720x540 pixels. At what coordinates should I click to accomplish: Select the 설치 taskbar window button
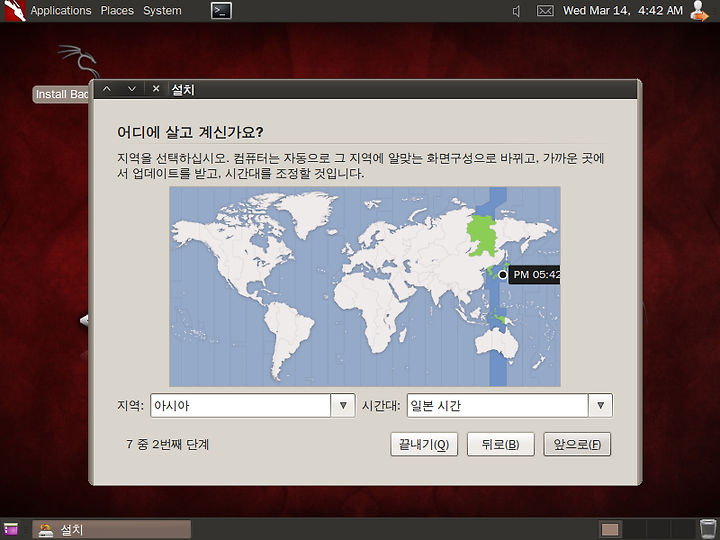point(111,529)
